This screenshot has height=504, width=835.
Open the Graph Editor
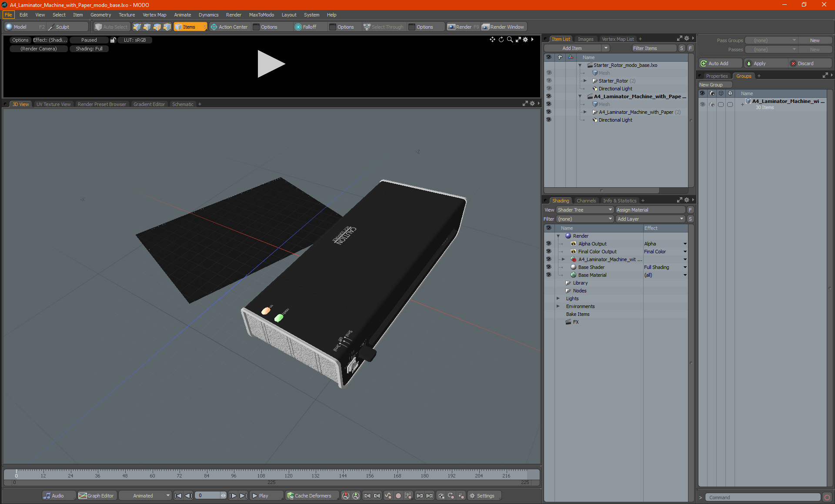coord(97,496)
